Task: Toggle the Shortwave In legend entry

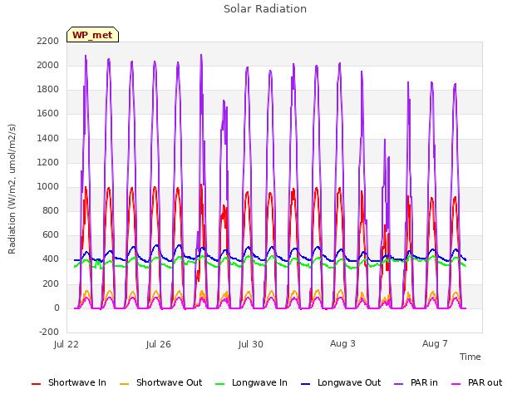Action: click(x=69, y=382)
